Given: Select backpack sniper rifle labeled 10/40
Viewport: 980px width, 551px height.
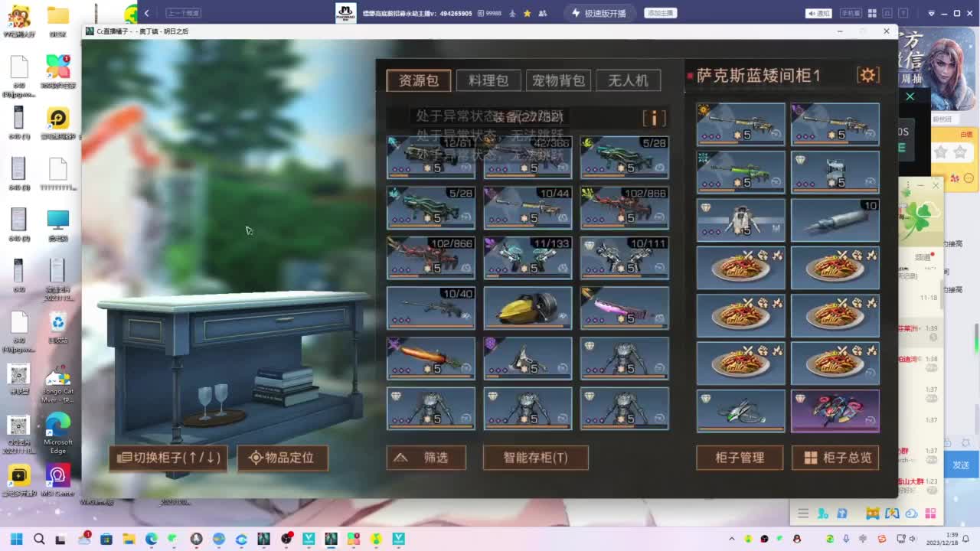Looking at the screenshot, I should [x=431, y=308].
